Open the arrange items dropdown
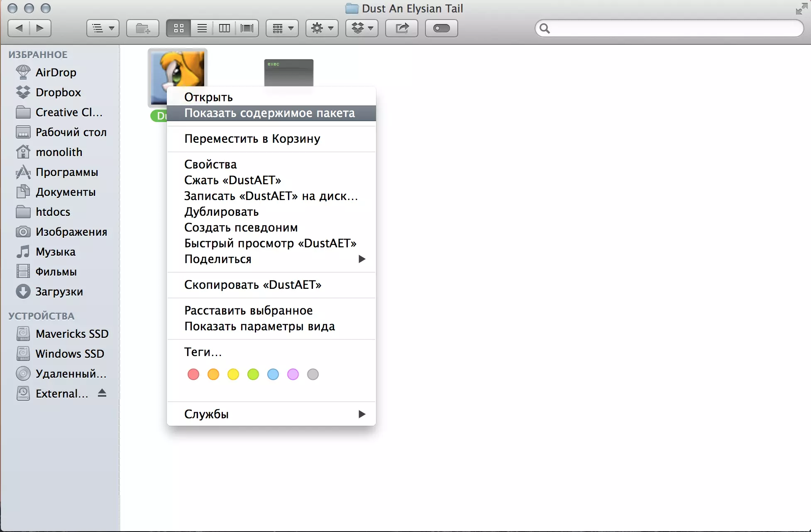 pos(282,28)
